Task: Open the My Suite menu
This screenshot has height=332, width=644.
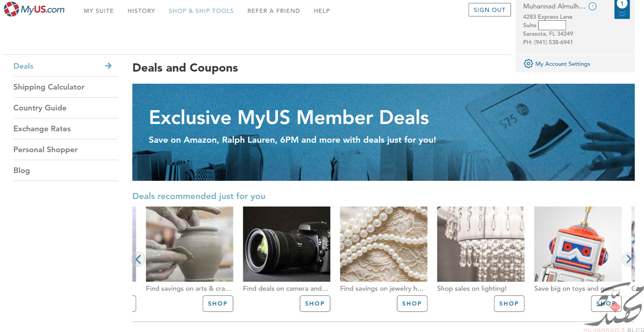Action: coord(99,11)
